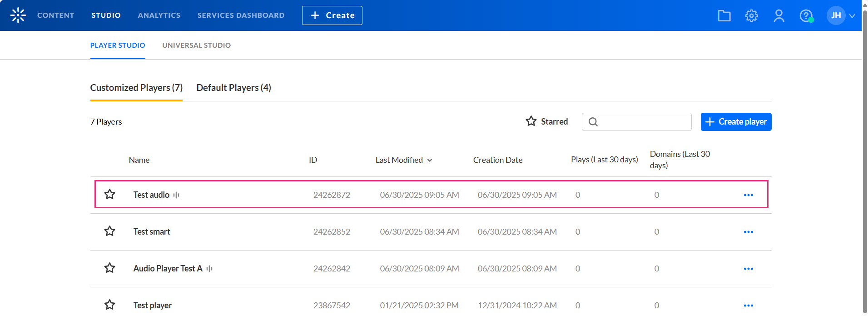
Task: Open the Analytics menu item
Action: 159,15
